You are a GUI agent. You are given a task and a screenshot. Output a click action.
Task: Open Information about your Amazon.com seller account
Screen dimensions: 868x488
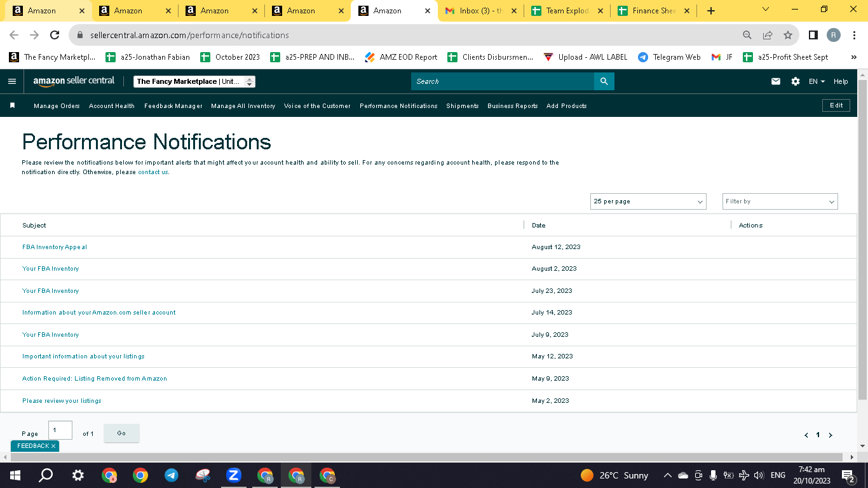coord(99,313)
